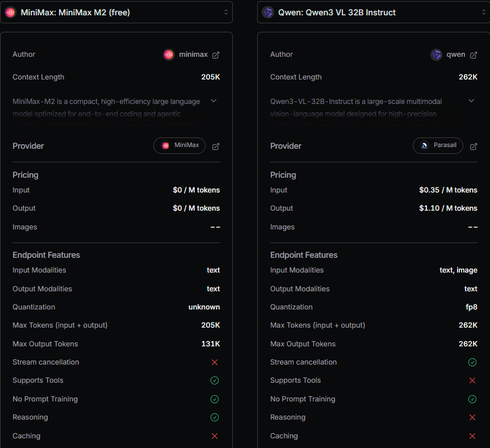Expand the Qwen3-VL-32B description chevron
Screen dimensions: 490x448
[471, 101]
